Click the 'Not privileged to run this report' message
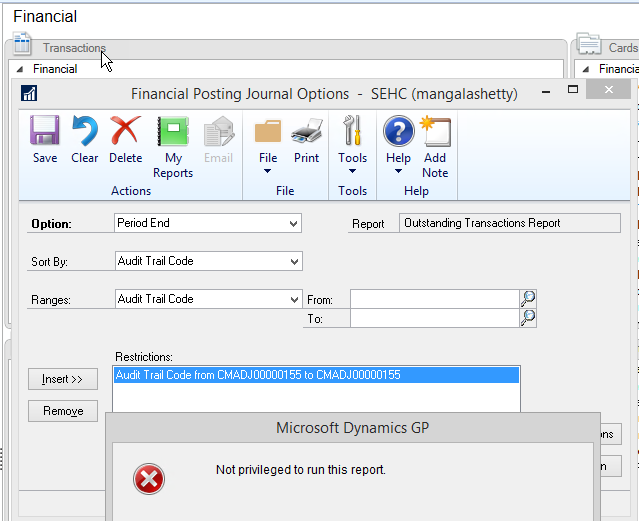Image resolution: width=639 pixels, height=521 pixels. point(301,470)
